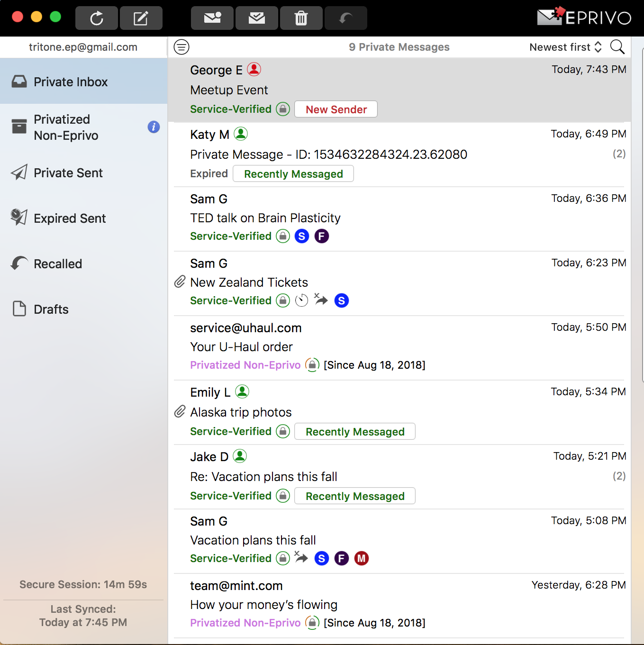Click the info icon next to Privatized Non-Eprivo
The height and width of the screenshot is (645, 644).
pyautogui.click(x=153, y=127)
